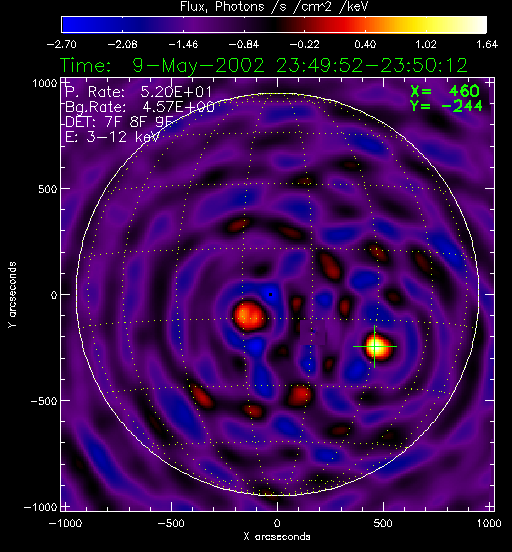Click the green crosshair on the brightest source
512x552 pixels.
(x=375, y=346)
